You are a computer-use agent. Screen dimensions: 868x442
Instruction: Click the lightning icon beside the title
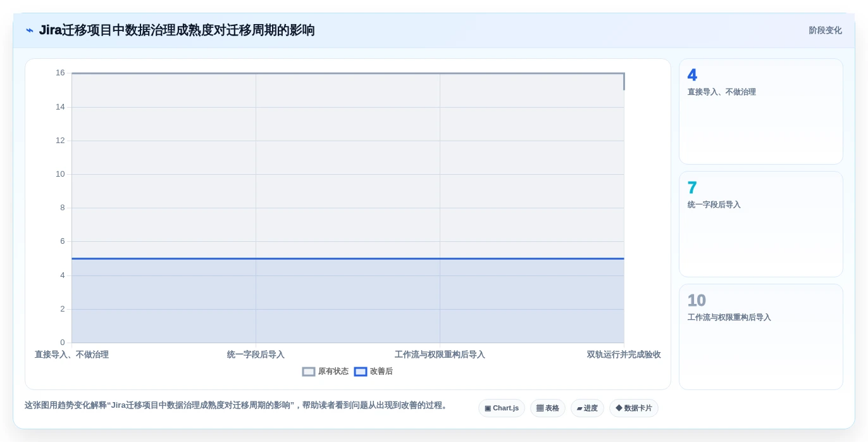30,30
